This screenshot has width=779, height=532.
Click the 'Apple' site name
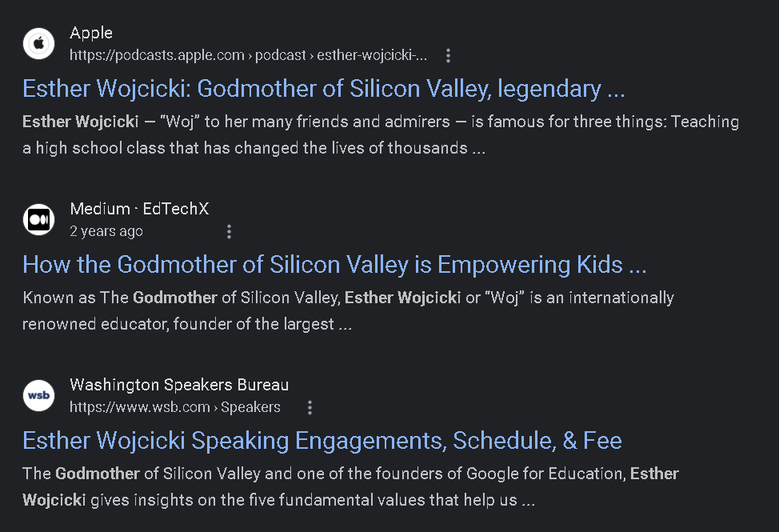(x=91, y=33)
